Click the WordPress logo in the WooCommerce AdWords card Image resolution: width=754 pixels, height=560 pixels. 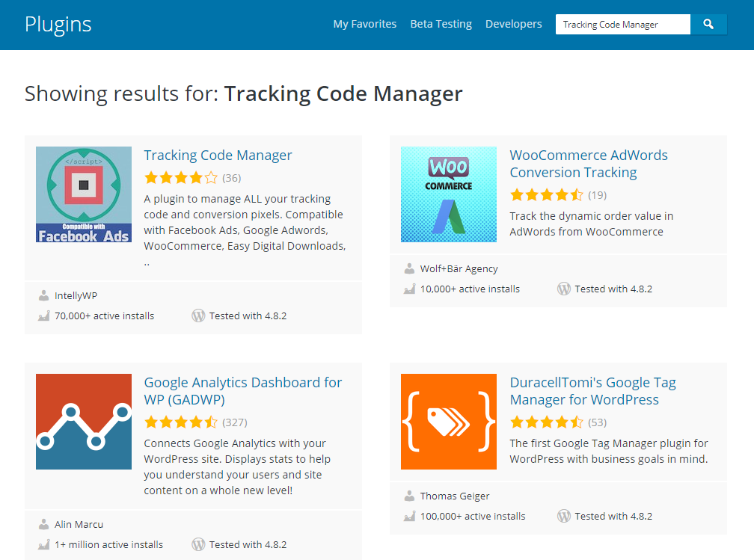pos(564,289)
